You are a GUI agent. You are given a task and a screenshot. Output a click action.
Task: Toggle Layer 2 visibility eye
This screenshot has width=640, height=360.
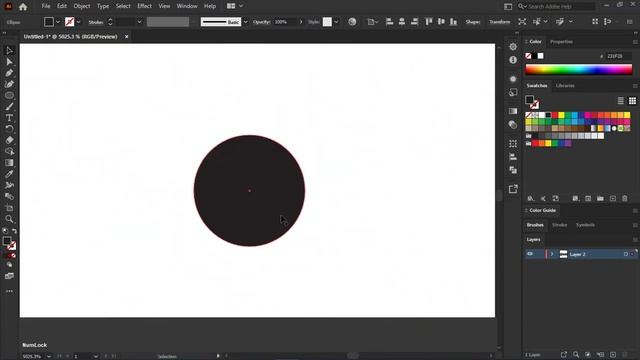[x=530, y=254]
